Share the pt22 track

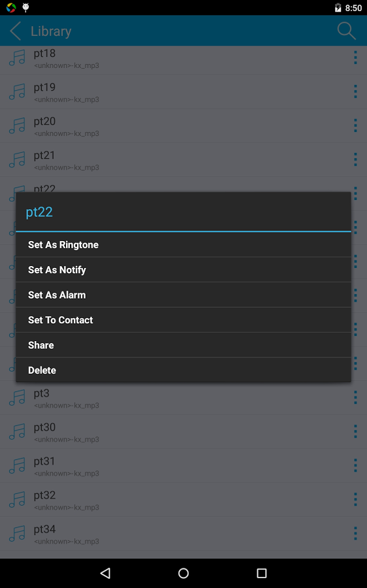(x=183, y=346)
